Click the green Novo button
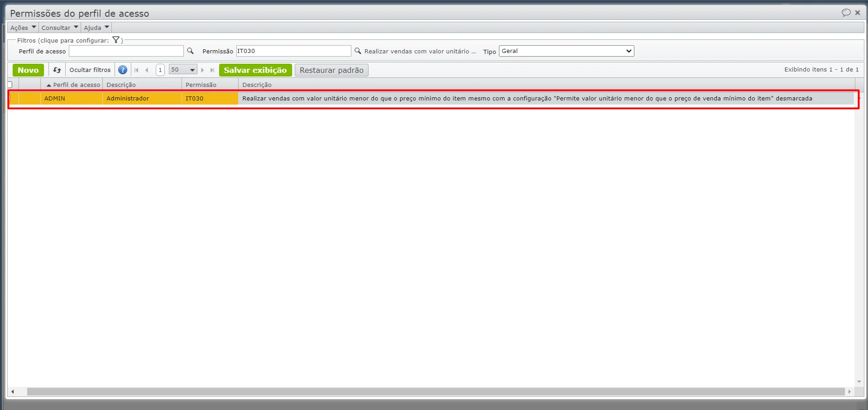The width and height of the screenshot is (868, 410). [x=28, y=70]
